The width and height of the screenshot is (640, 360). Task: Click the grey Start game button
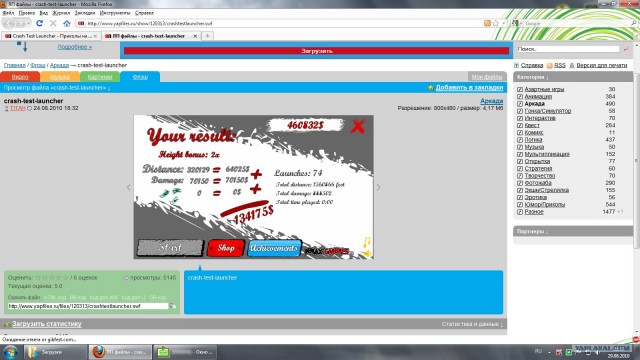(170, 248)
